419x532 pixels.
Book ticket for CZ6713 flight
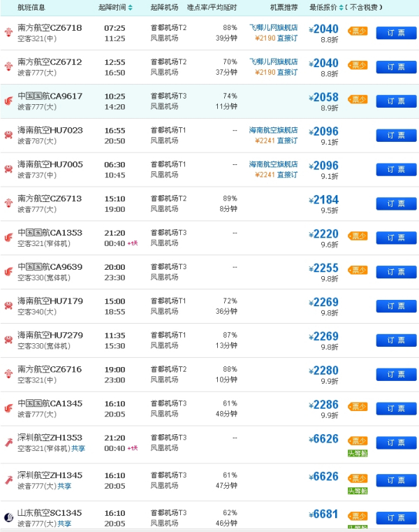[396, 203]
